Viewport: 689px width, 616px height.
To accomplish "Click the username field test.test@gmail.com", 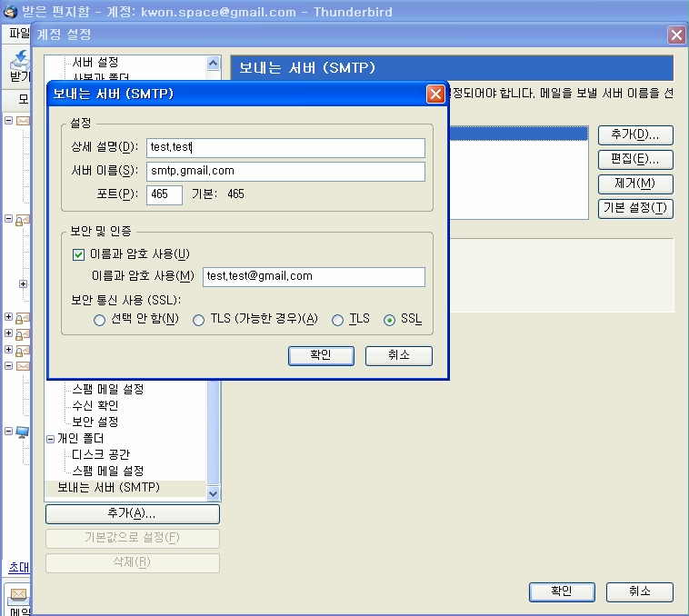I will (x=314, y=276).
